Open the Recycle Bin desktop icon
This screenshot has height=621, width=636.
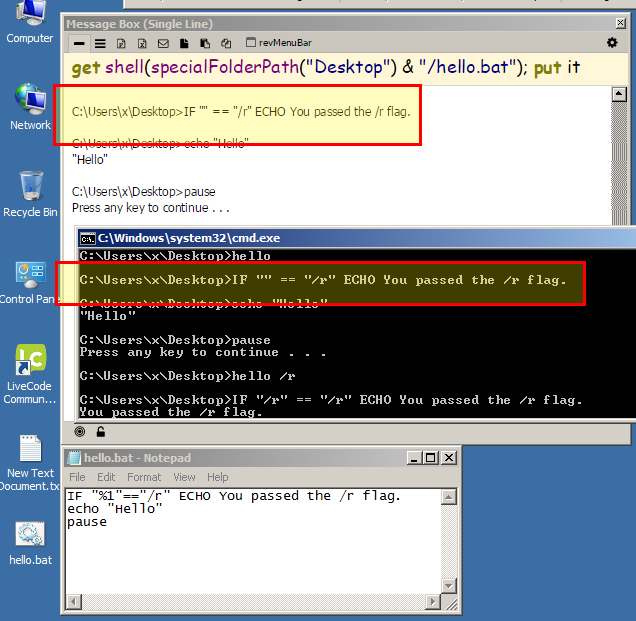30,194
